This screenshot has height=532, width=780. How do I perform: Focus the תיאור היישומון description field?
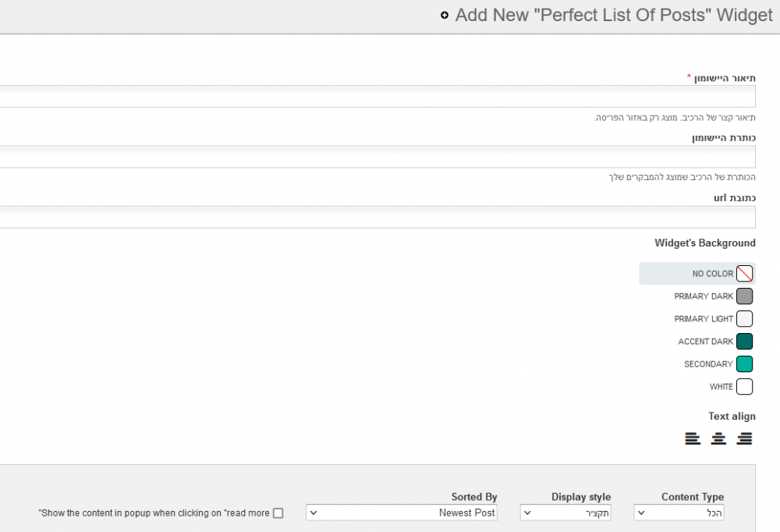tap(378, 97)
